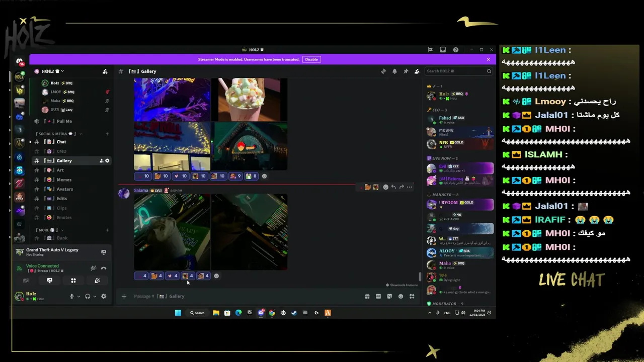Turn on camera in voice panel
Screen dimensions: 644x362
[26, 281]
